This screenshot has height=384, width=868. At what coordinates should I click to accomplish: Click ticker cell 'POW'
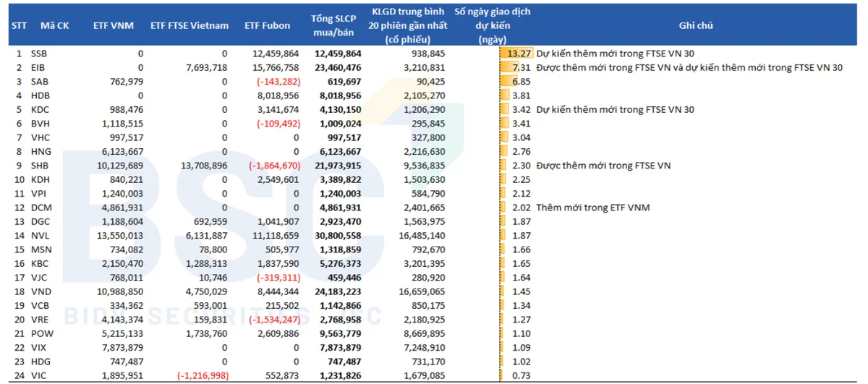click(x=41, y=333)
